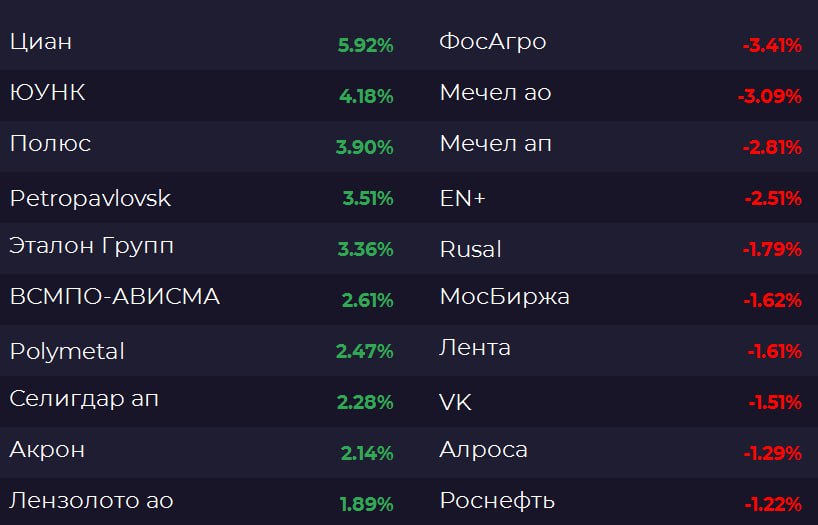Click the 5.92% gain value
Image resolution: width=818 pixels, height=525 pixels.
click(x=365, y=45)
